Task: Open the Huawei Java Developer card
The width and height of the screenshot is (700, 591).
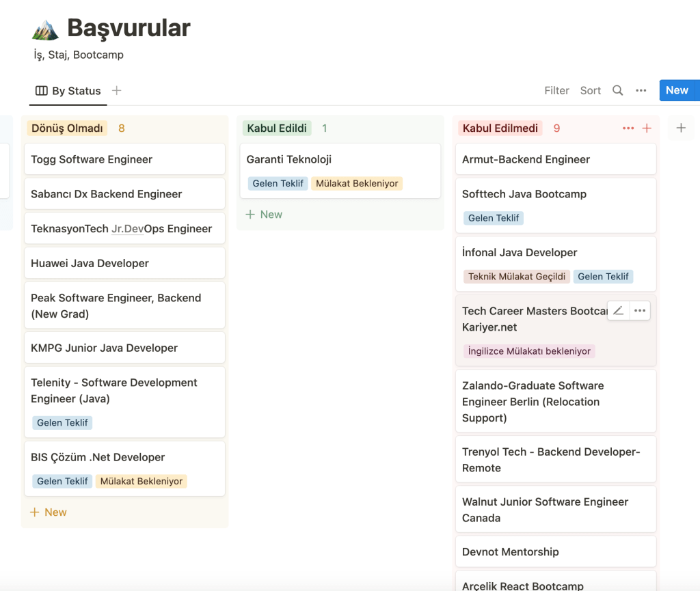Action: click(124, 263)
